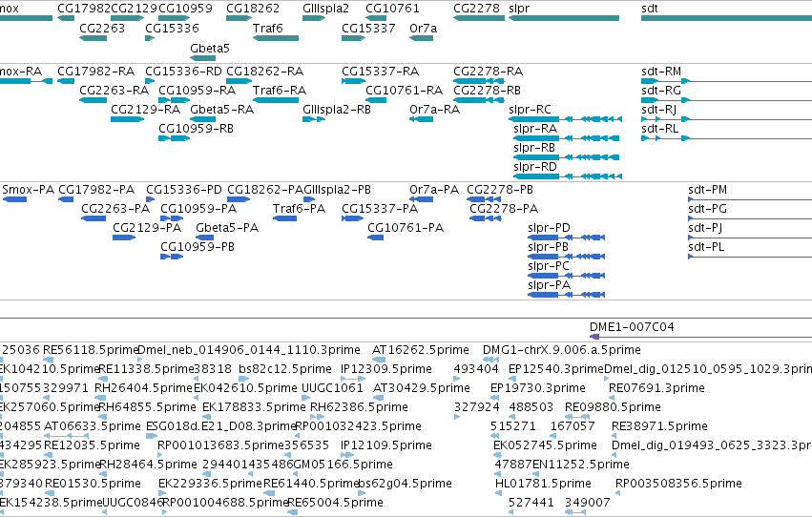Select the CG2278-PB protein
The height and width of the screenshot is (517, 812).
[484, 199]
